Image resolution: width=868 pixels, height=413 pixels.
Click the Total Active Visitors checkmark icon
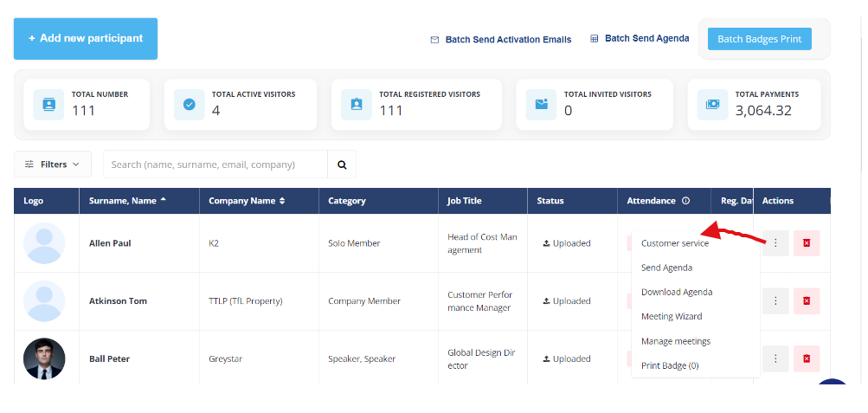190,104
